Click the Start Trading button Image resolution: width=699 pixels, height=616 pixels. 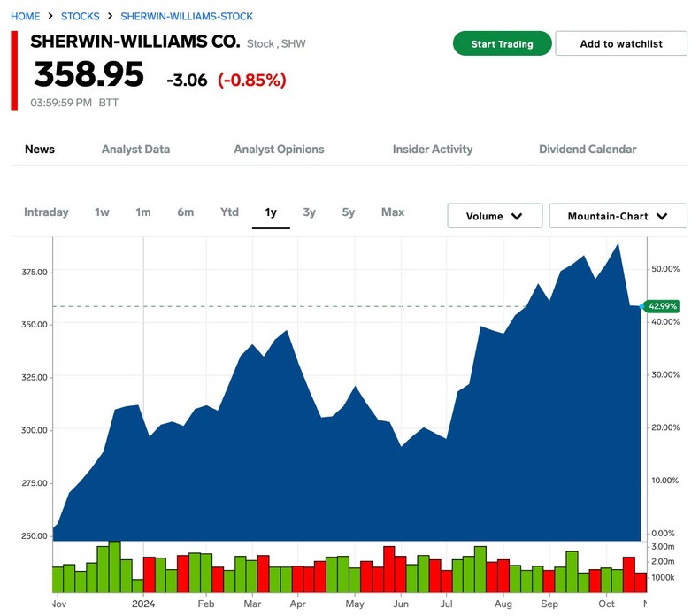(502, 44)
